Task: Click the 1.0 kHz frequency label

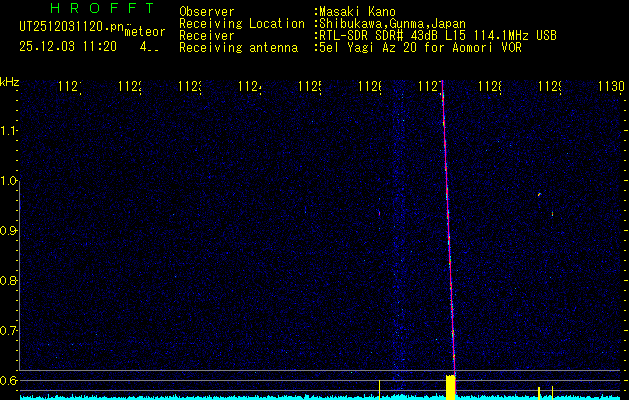Action: [9, 181]
